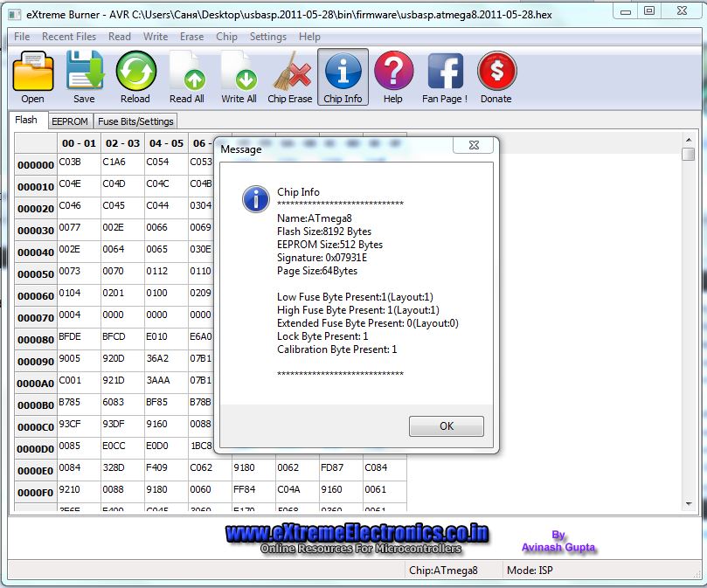707x588 pixels.
Task: Click cell 3AAA in row 0000A0
Action: tap(166, 384)
